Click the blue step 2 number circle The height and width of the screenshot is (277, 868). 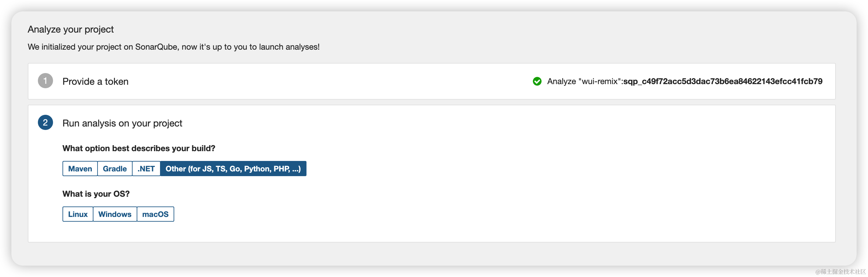pyautogui.click(x=45, y=123)
